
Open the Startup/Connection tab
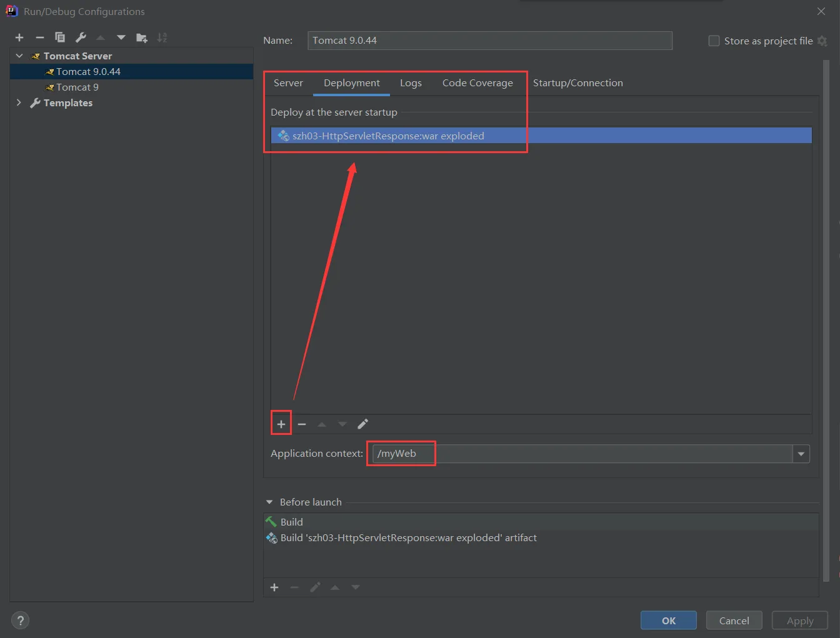coord(578,83)
